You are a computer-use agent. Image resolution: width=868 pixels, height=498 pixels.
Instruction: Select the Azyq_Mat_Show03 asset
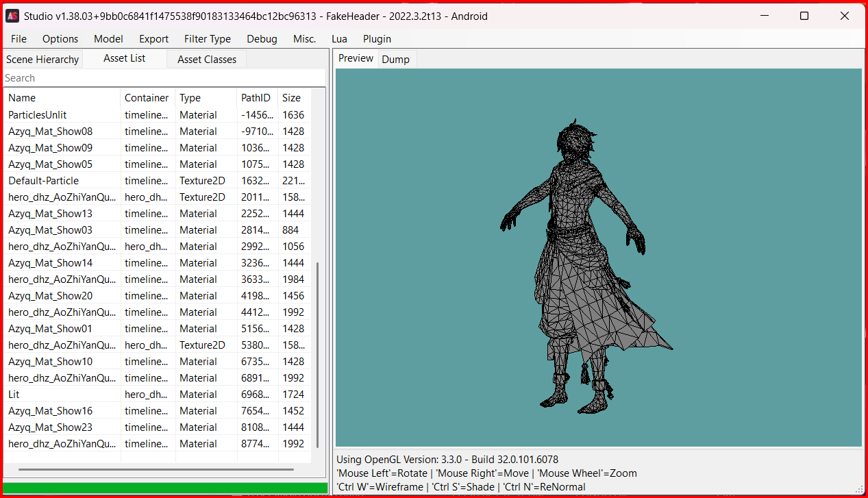tap(157, 230)
